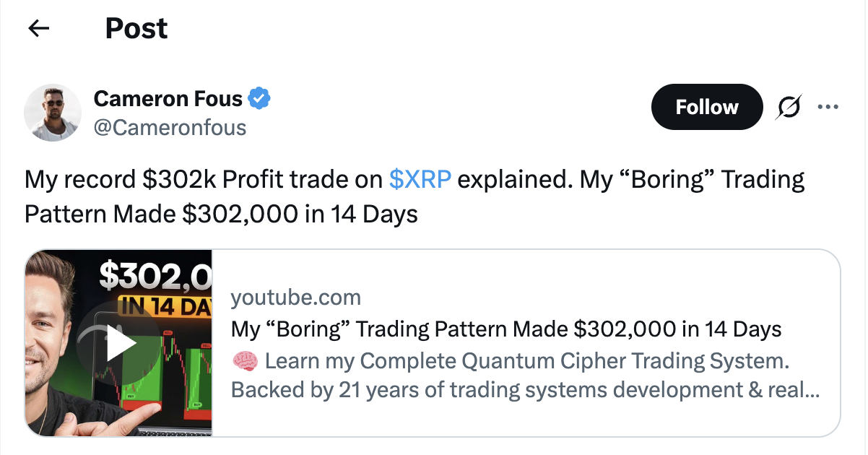The height and width of the screenshot is (455, 868).
Task: Open the @Cameronfous handle
Action: [x=170, y=128]
